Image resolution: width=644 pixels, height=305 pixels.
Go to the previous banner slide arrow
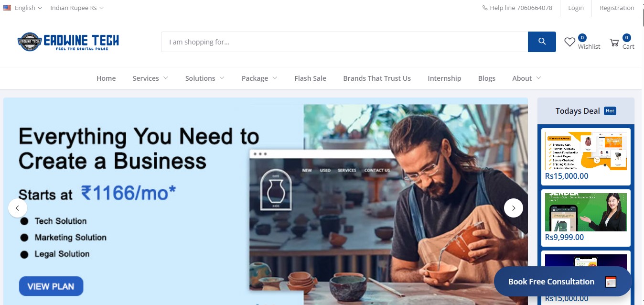point(18,208)
